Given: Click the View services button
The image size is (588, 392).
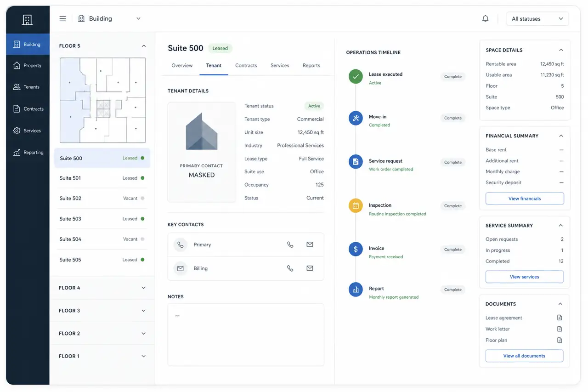Looking at the screenshot, I should point(525,277).
